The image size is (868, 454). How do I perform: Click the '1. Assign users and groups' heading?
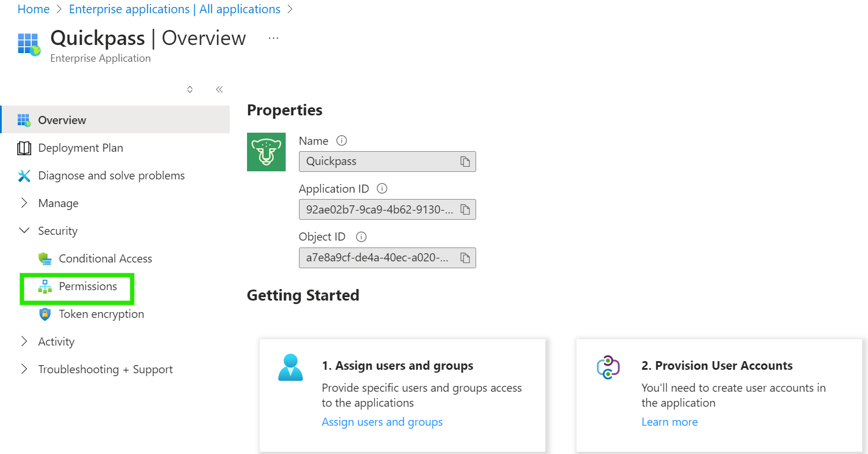[398, 366]
